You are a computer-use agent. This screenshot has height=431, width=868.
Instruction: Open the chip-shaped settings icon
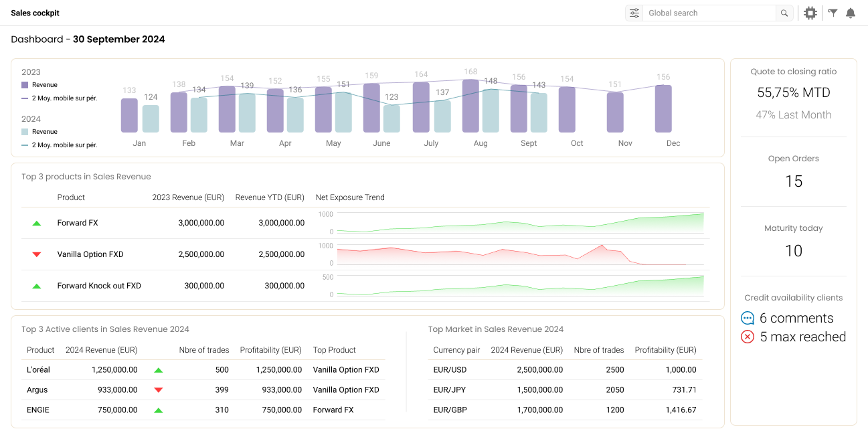810,13
